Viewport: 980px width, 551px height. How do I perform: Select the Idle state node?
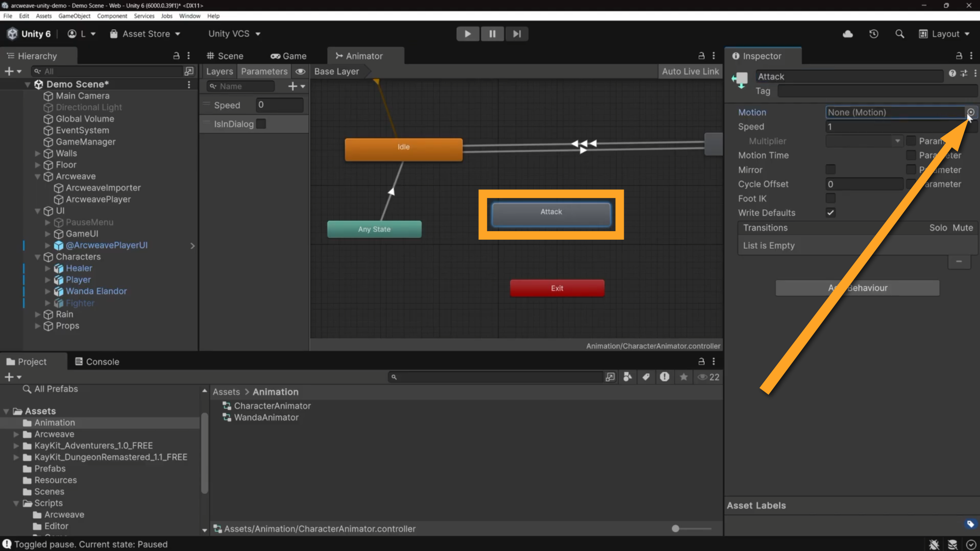[x=404, y=149]
